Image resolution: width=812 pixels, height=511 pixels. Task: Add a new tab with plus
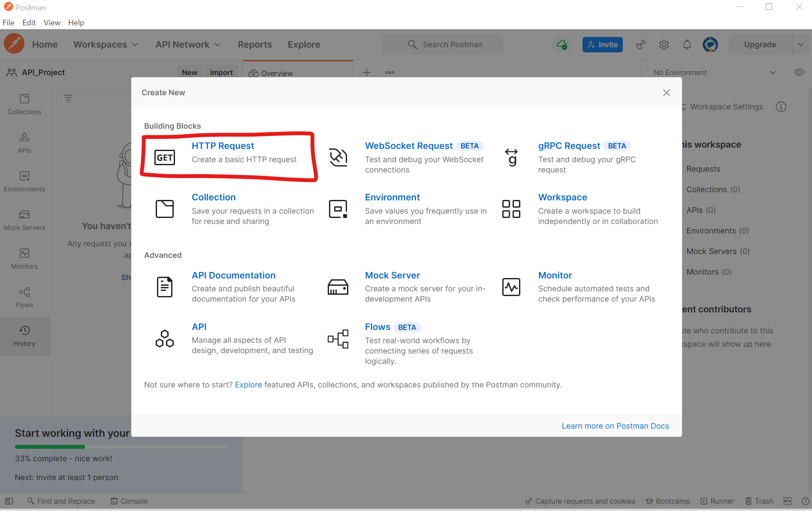click(367, 73)
